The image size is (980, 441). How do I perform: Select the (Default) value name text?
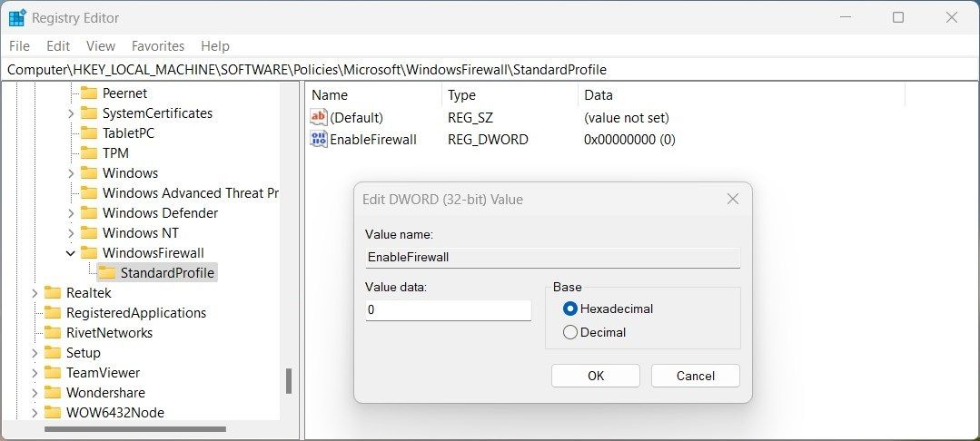coord(356,117)
